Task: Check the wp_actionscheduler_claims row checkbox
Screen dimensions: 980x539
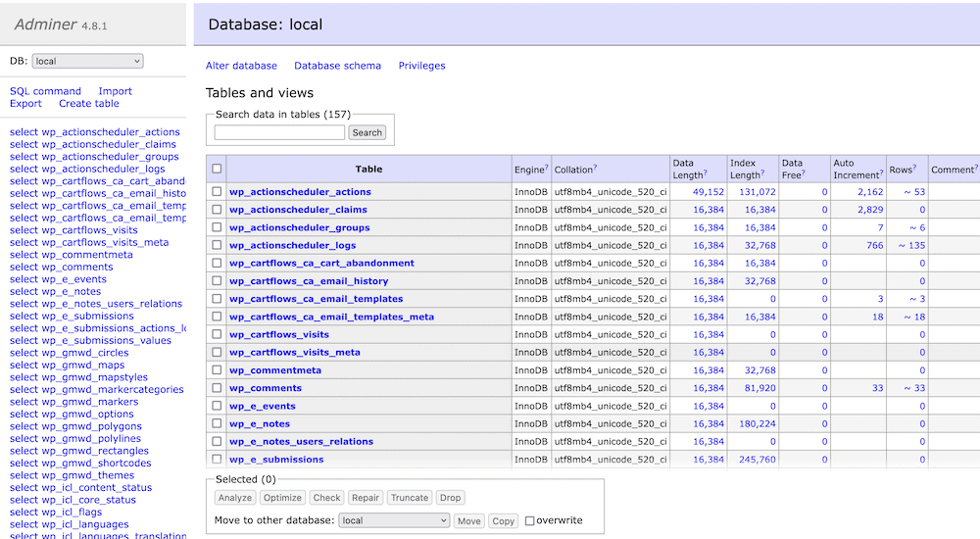Action: (217, 210)
